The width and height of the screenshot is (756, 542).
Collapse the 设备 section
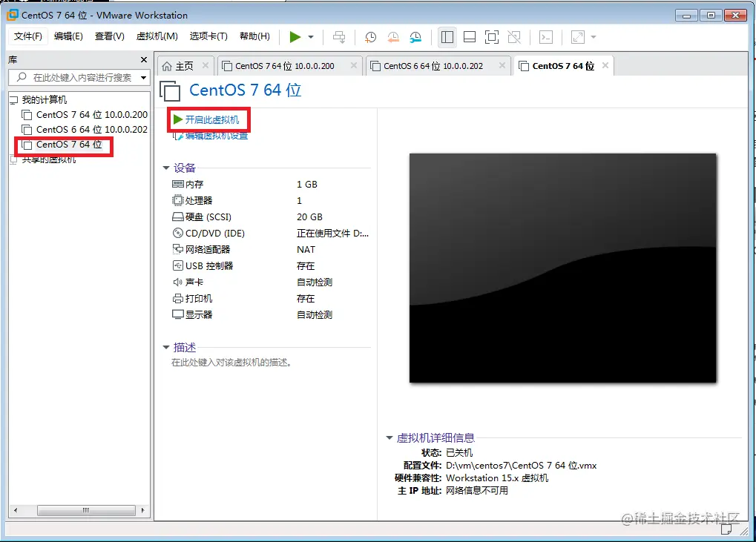tap(166, 168)
